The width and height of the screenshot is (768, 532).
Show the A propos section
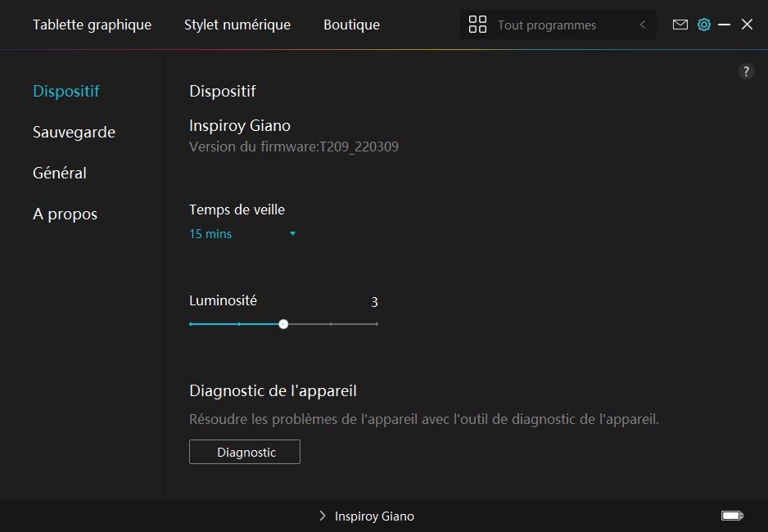pyautogui.click(x=65, y=214)
